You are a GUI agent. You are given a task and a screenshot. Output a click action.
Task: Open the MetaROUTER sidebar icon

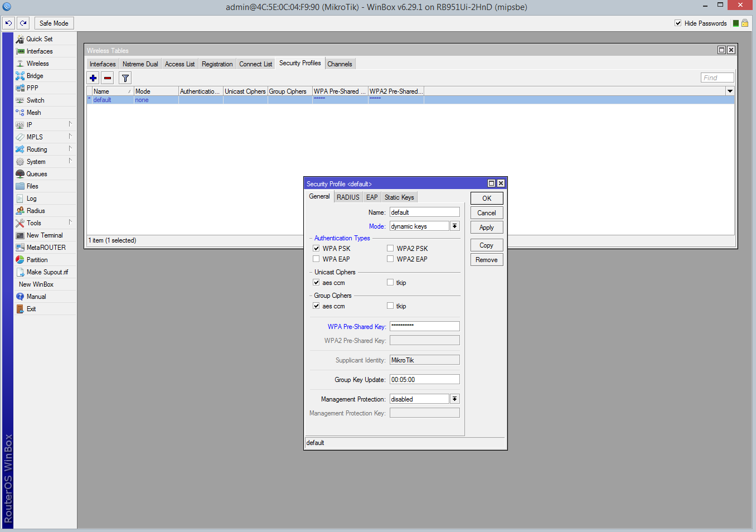coord(20,248)
